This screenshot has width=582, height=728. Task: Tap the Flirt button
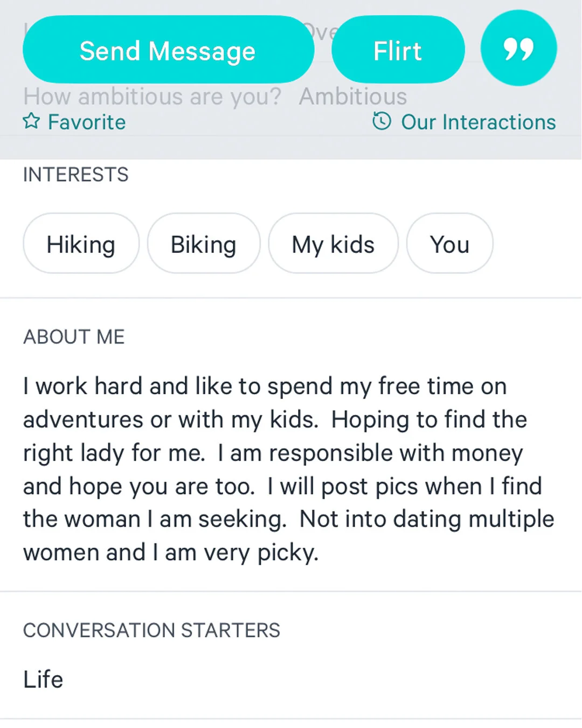pyautogui.click(x=398, y=50)
